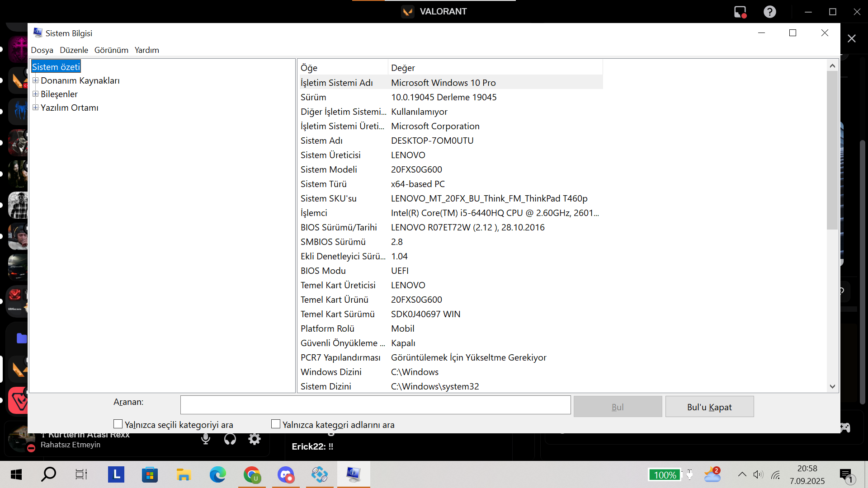The width and height of the screenshot is (868, 488).
Task: Click the Microsoft Store taskbar icon
Action: pyautogui.click(x=150, y=475)
